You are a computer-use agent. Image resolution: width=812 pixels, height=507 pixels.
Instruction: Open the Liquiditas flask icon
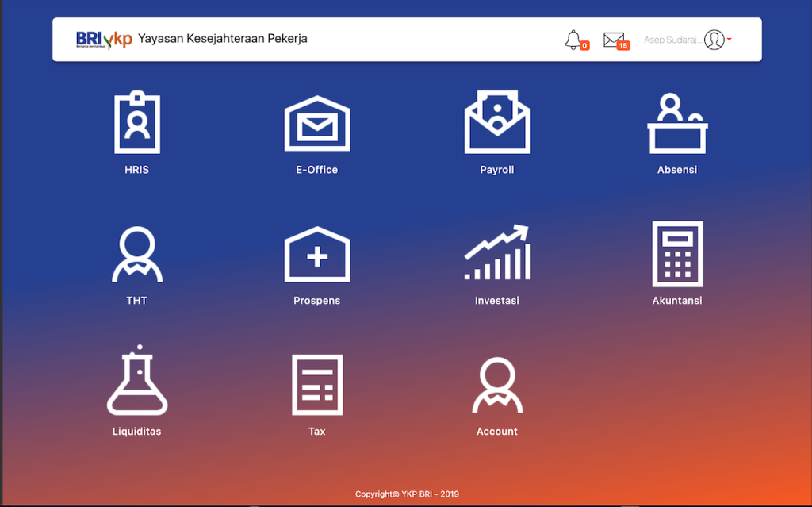pyautogui.click(x=137, y=380)
